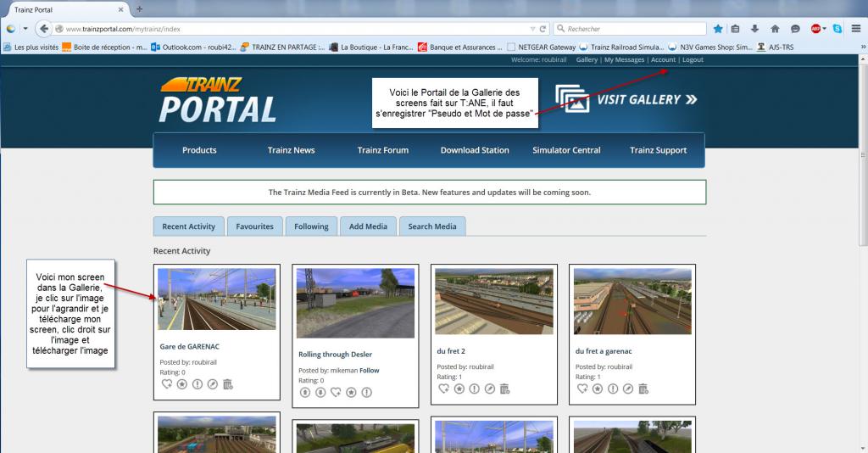Image resolution: width=868 pixels, height=453 pixels.
Task: Click the down-arrow vote icon under Rolling through Desler
Action: tap(320, 392)
